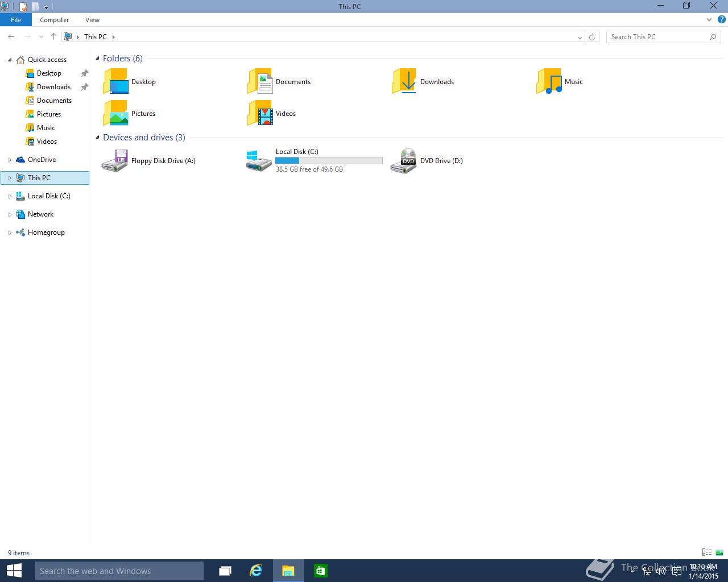Viewport: 728px width, 582px height.
Task: Open Internet Explorer from the taskbar
Action: (256, 571)
